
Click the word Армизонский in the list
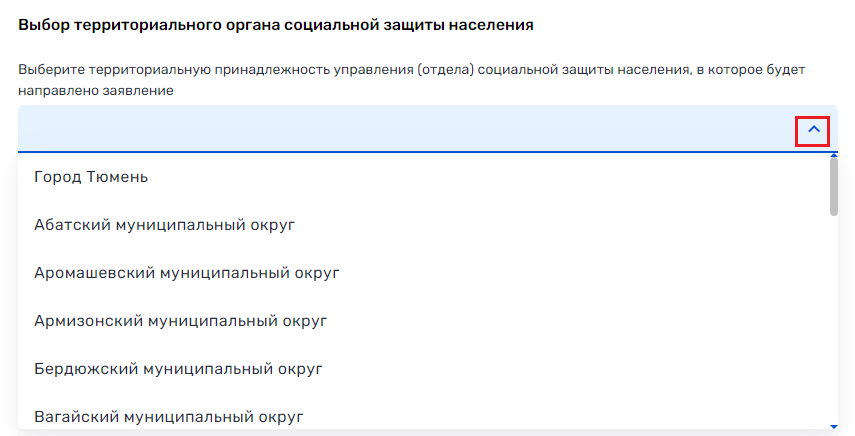pyautogui.click(x=88, y=321)
